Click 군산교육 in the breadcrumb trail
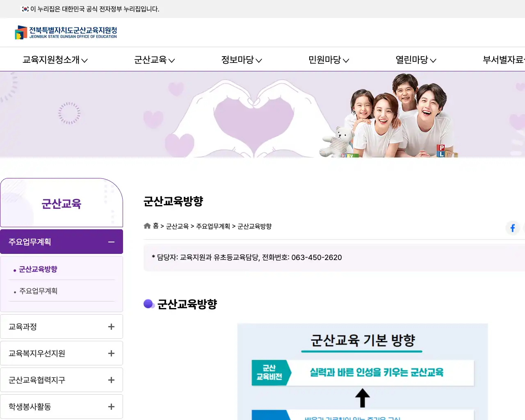The height and width of the screenshot is (420, 525). (177, 226)
